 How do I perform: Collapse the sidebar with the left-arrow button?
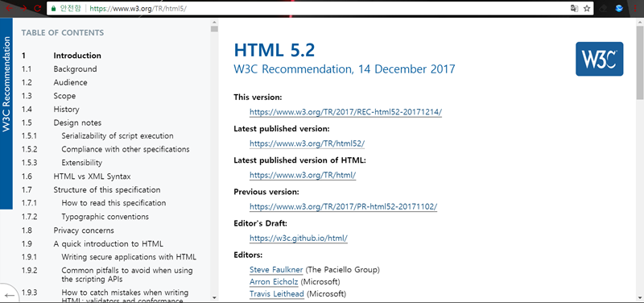pos(9,295)
